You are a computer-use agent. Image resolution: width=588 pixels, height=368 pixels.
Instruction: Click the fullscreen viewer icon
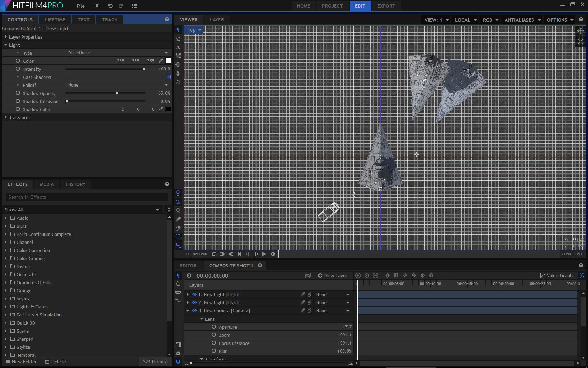581,41
